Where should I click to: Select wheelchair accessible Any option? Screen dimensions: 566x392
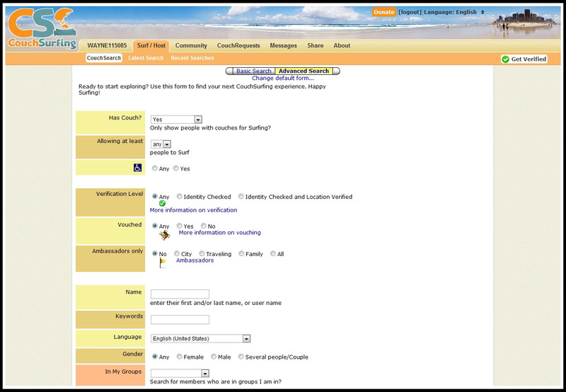coord(155,168)
